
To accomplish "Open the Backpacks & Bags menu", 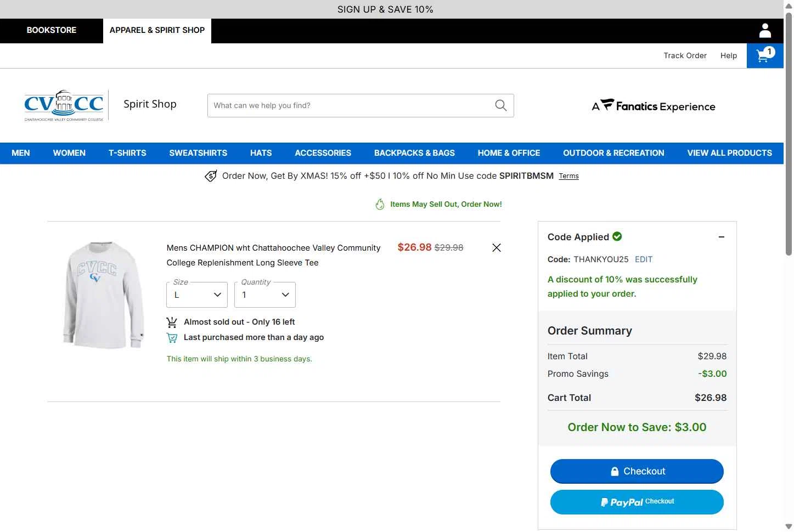I will tap(414, 153).
